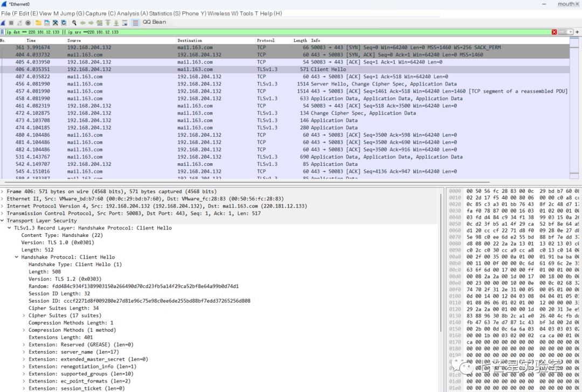Expand Transmission Control Protocol node

pyautogui.click(x=2, y=213)
